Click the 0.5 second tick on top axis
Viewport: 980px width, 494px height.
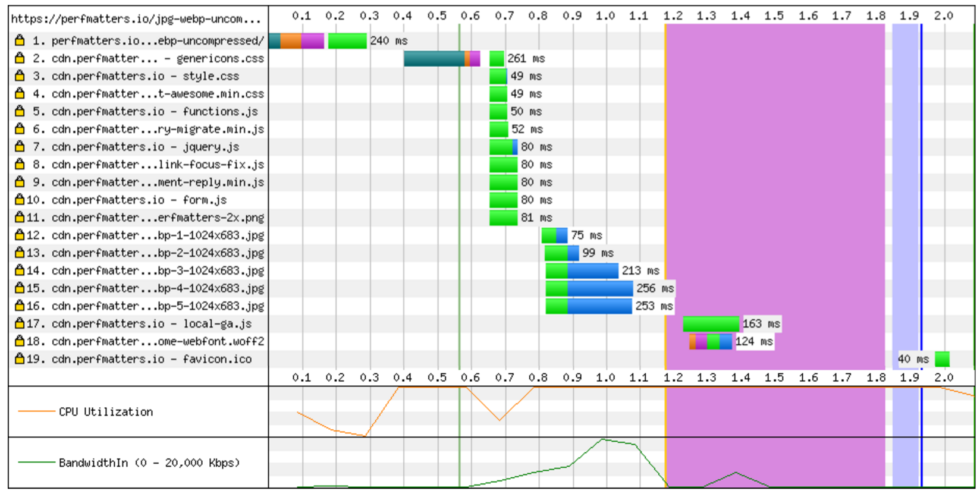tap(436, 15)
